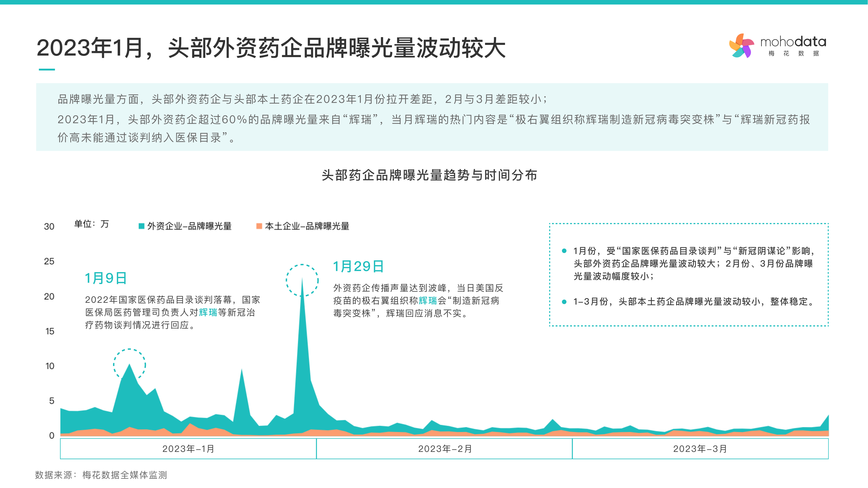Click the second teal bullet in dashed box

click(x=564, y=302)
